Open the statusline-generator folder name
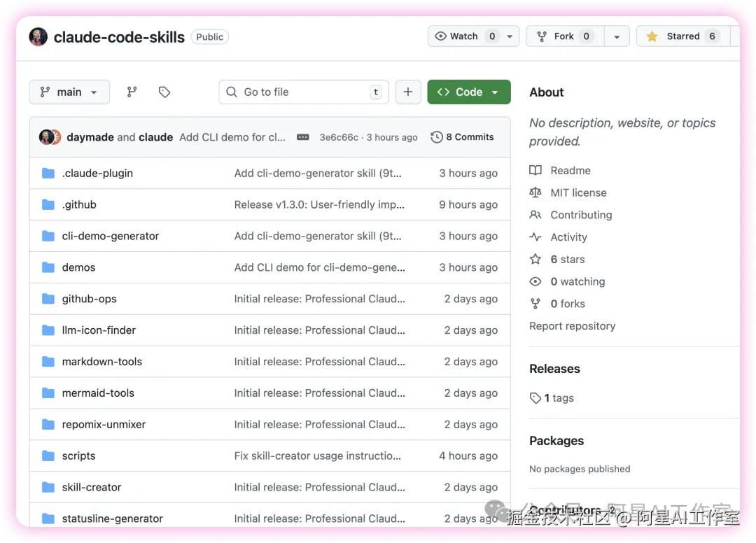This screenshot has width=756, height=543. pos(112,519)
